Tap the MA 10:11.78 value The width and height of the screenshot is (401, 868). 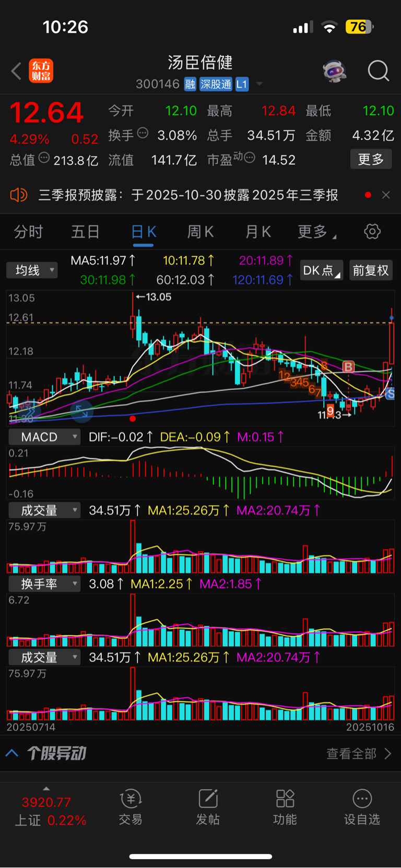pos(188,260)
